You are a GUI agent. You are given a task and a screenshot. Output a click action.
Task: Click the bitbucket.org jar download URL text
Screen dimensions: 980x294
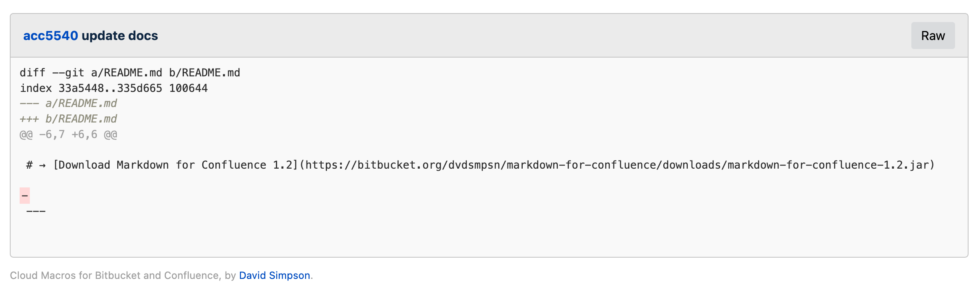[x=617, y=165]
